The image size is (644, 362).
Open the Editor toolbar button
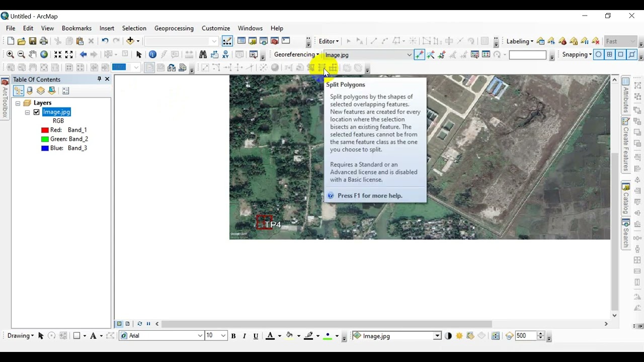[227, 41]
